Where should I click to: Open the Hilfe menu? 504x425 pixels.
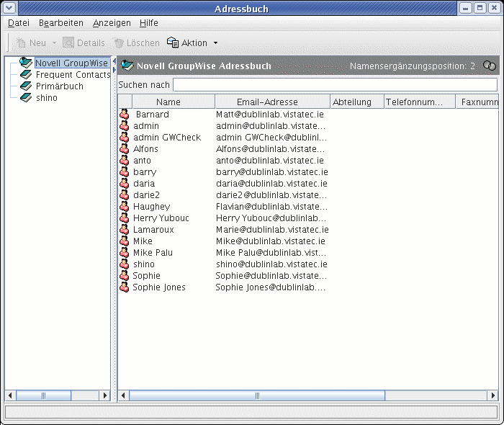[148, 23]
